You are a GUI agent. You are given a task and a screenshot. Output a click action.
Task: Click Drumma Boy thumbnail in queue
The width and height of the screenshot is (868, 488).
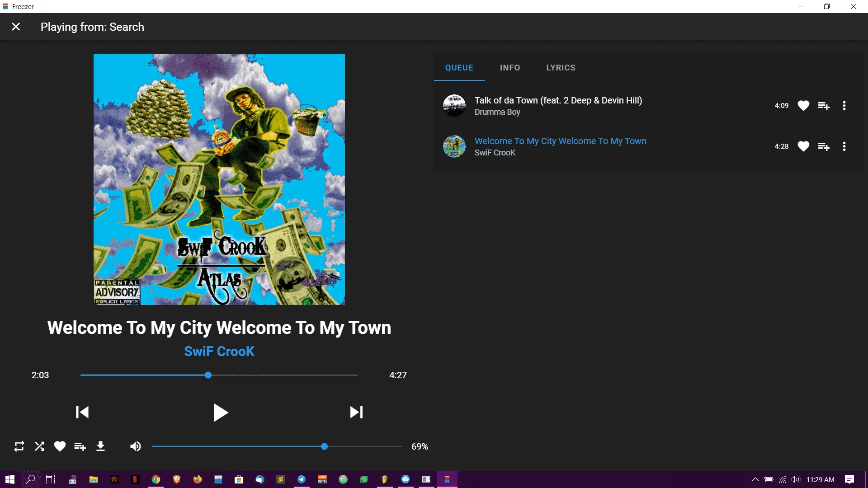(x=454, y=106)
